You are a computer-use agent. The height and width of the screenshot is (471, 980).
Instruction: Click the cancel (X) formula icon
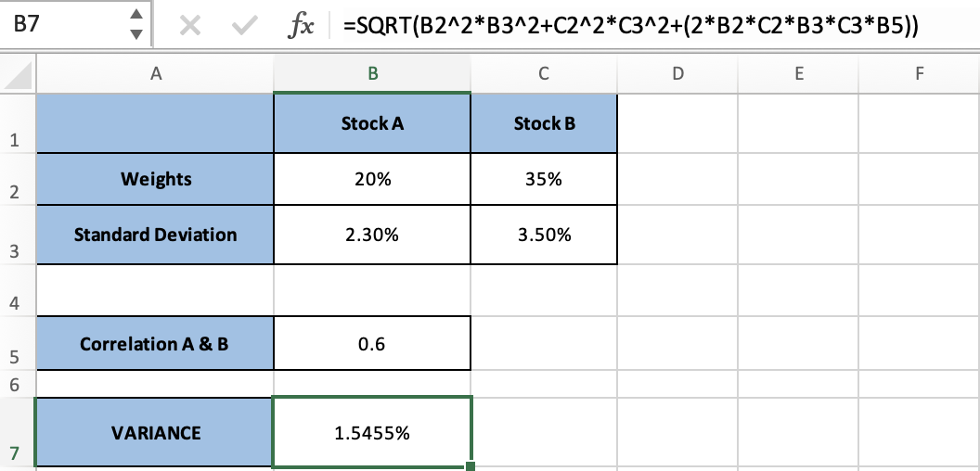(x=190, y=26)
